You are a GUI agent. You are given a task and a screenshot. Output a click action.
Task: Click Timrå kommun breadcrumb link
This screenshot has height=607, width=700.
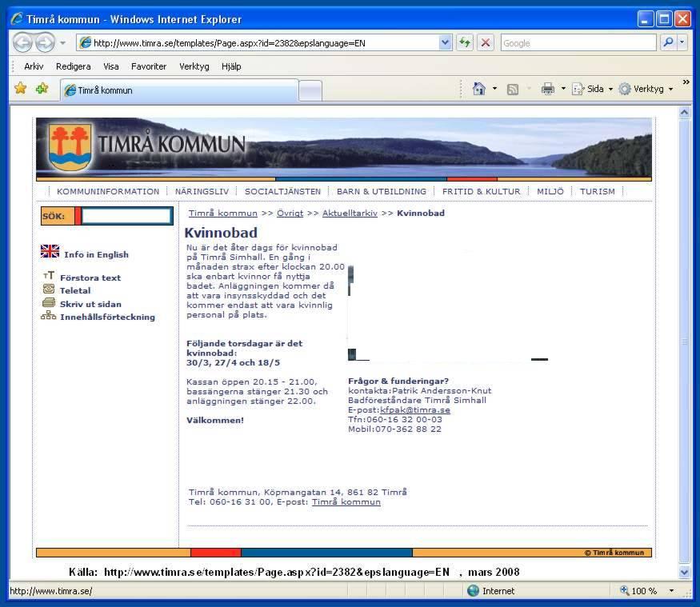(x=222, y=214)
